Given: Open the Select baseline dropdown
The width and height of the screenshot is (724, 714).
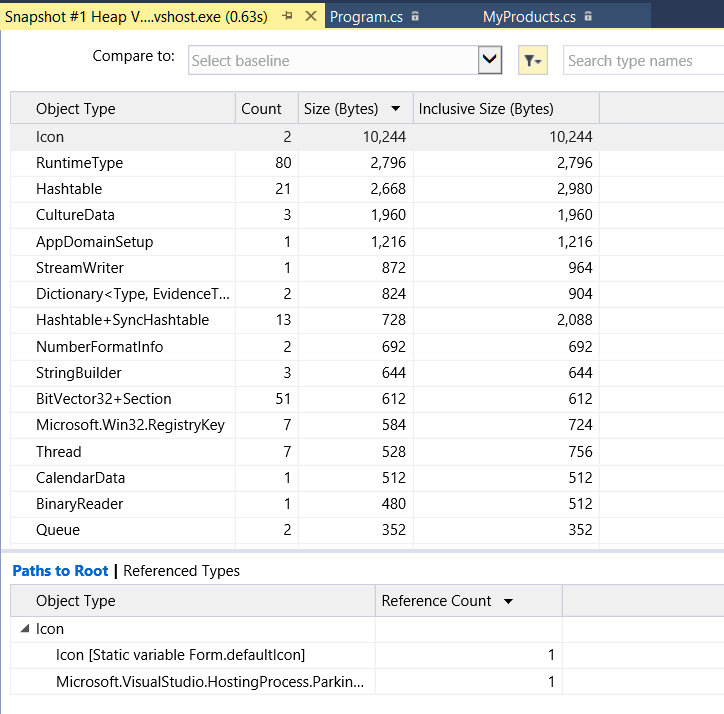Looking at the screenshot, I should (490, 60).
